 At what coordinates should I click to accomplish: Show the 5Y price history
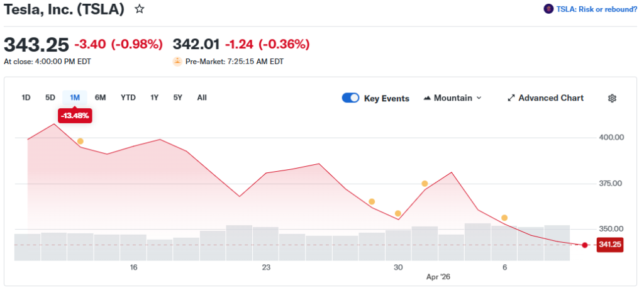(x=178, y=98)
